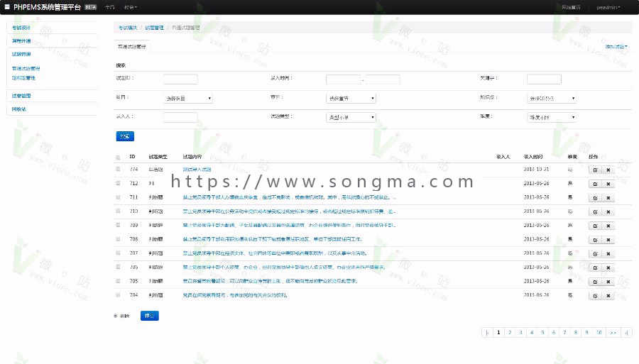Edit question row 774

595,170
